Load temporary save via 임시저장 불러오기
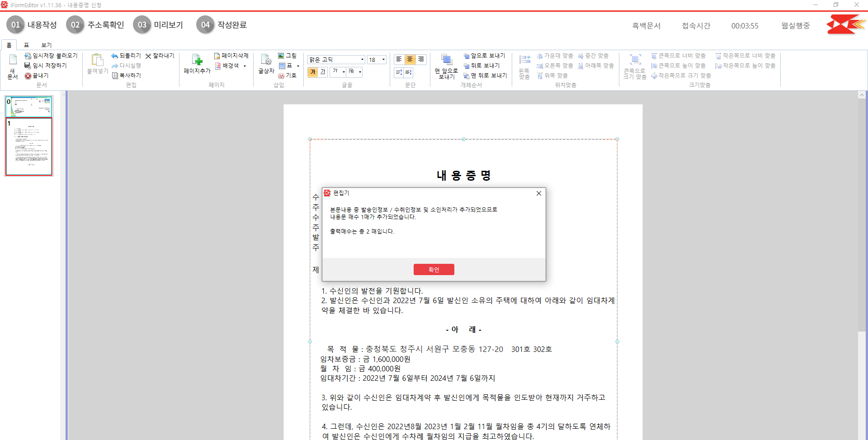The width and height of the screenshot is (868, 440). point(51,56)
